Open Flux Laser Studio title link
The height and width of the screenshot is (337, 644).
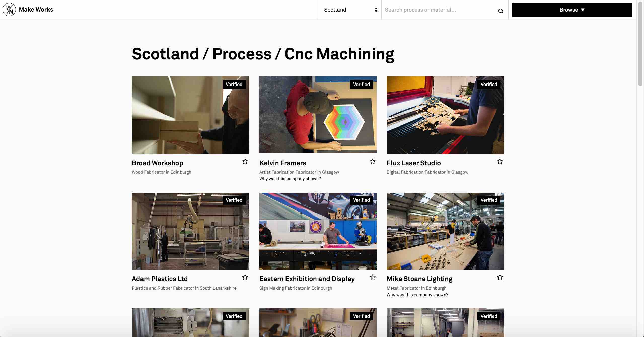(x=414, y=163)
